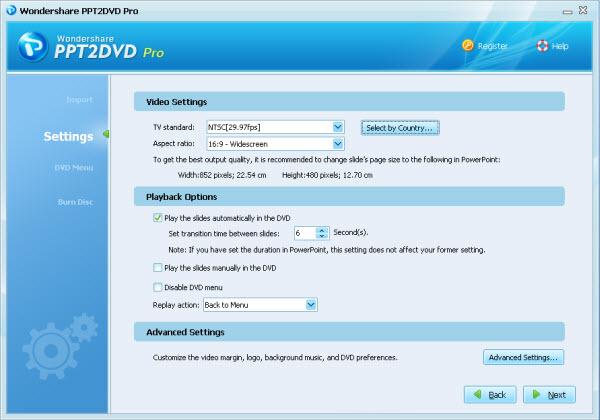Switch to the DVD Menu step
This screenshot has height=420, width=600.
click(73, 168)
